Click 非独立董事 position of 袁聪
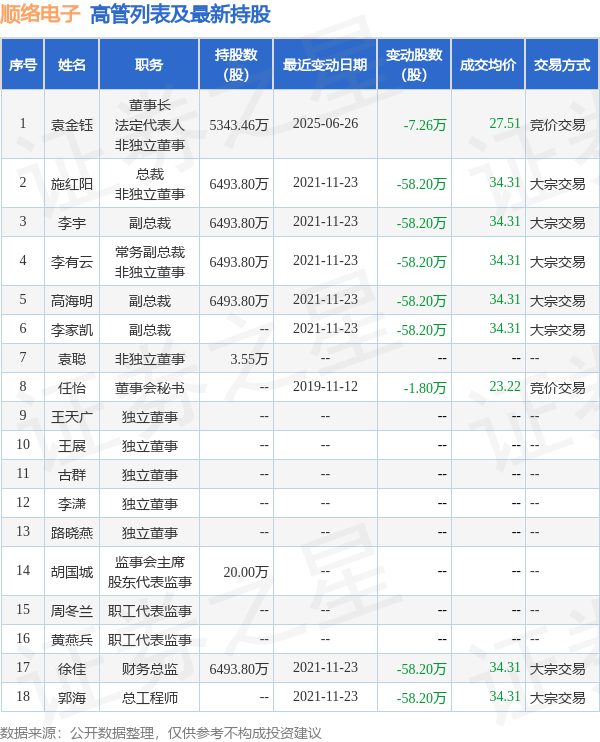 point(150,359)
